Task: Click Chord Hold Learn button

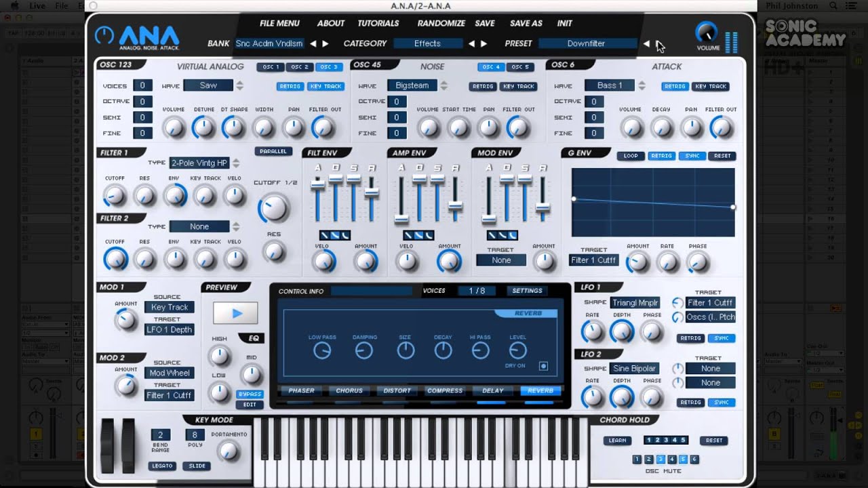Action: point(617,441)
